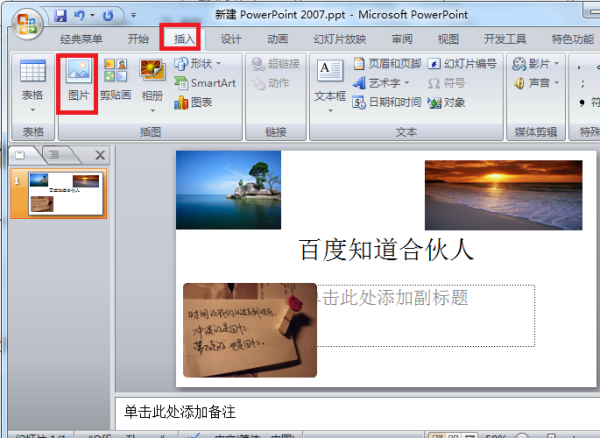Screen dimensions: 600x438
Task: Open the 形状 shapes gallery
Action: pos(198,64)
